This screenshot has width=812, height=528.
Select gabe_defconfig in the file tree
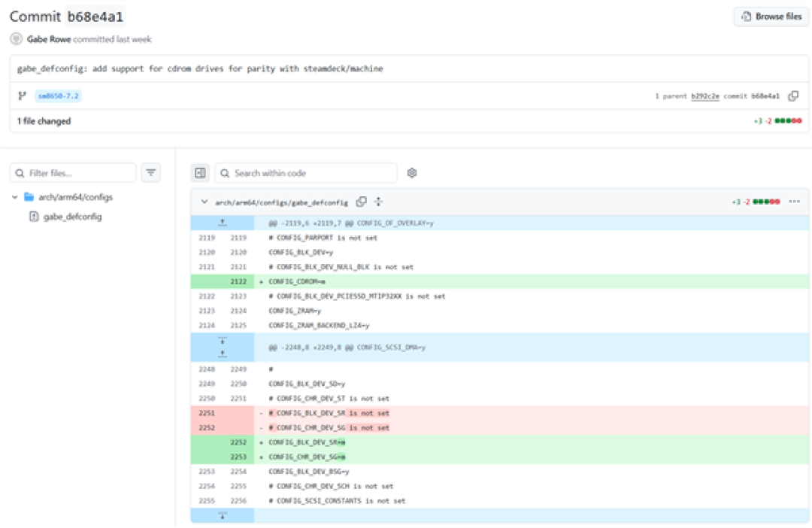click(x=72, y=217)
